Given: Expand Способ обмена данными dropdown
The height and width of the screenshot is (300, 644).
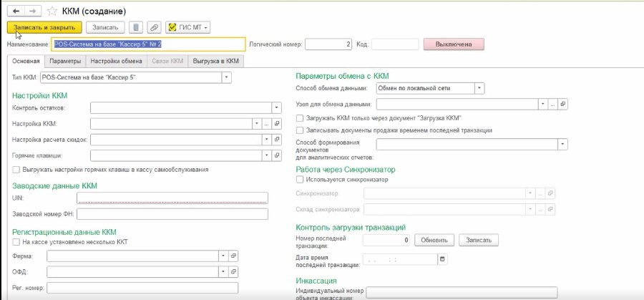Looking at the screenshot, I should pos(479,88).
